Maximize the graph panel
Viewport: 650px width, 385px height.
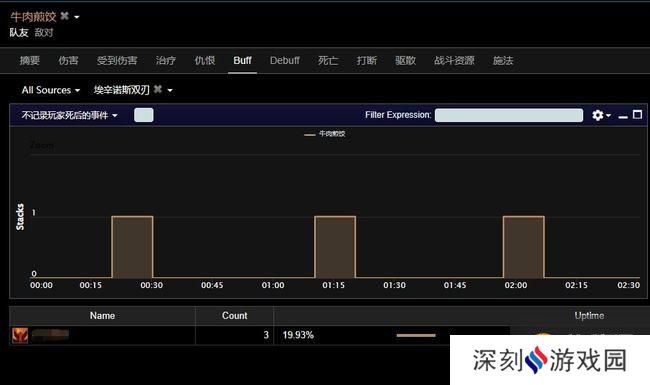(638, 114)
